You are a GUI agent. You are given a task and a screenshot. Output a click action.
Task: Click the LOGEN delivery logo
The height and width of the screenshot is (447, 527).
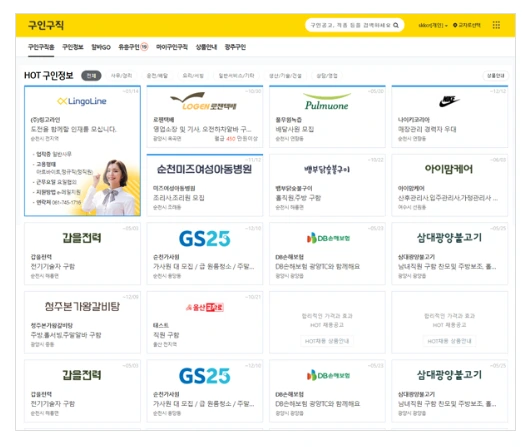click(204, 102)
